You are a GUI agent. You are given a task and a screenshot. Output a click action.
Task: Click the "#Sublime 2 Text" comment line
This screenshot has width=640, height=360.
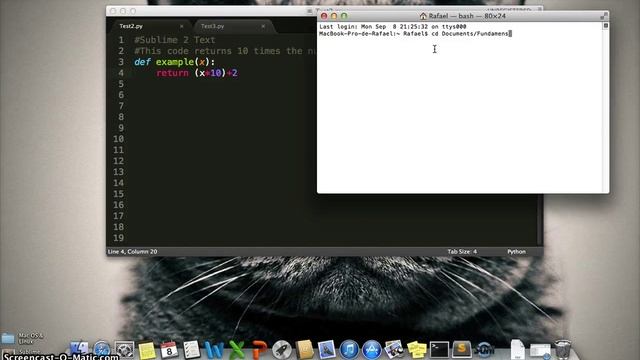point(174,40)
